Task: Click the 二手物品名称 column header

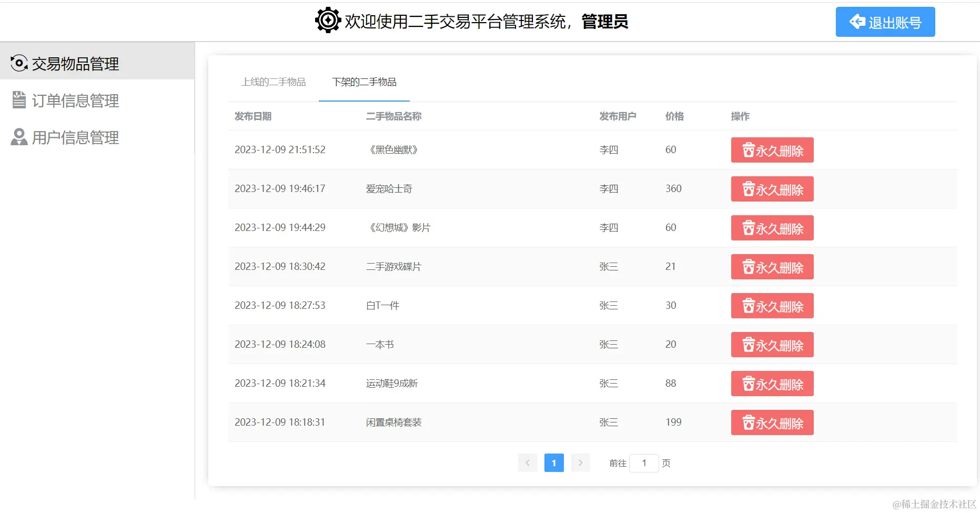Action: point(394,116)
